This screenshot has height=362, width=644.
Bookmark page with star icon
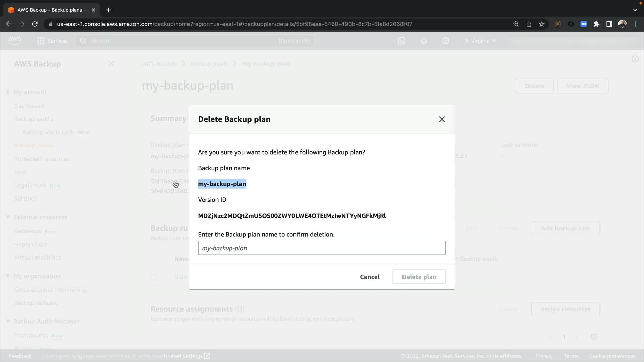[x=542, y=24]
